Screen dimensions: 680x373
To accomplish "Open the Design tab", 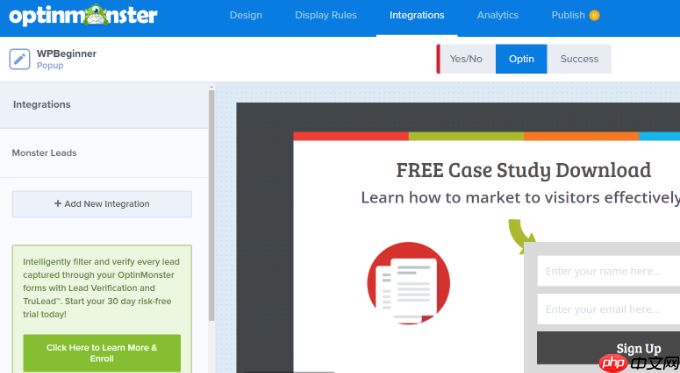I will click(246, 15).
